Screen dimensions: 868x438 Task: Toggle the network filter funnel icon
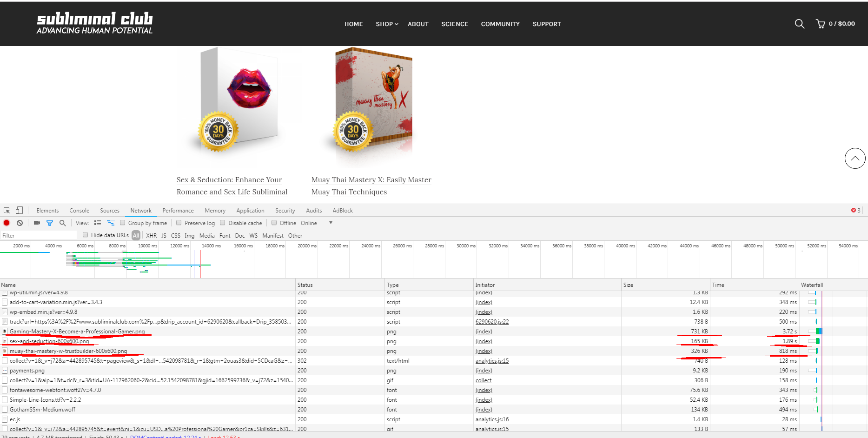click(x=50, y=223)
